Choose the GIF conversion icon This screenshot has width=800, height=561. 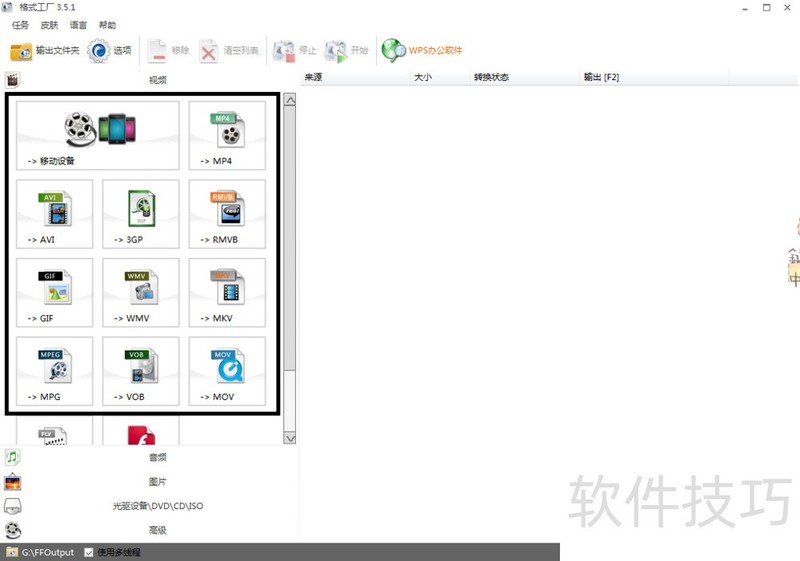(x=55, y=292)
